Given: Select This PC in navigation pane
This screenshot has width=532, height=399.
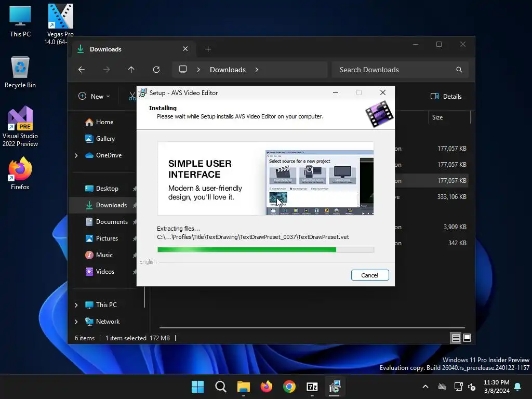Looking at the screenshot, I should 101,304.
